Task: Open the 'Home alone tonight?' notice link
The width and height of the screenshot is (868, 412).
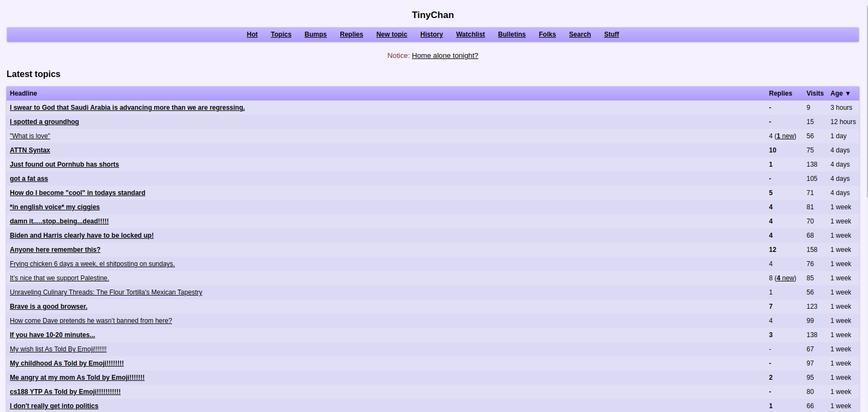Action: coord(445,56)
